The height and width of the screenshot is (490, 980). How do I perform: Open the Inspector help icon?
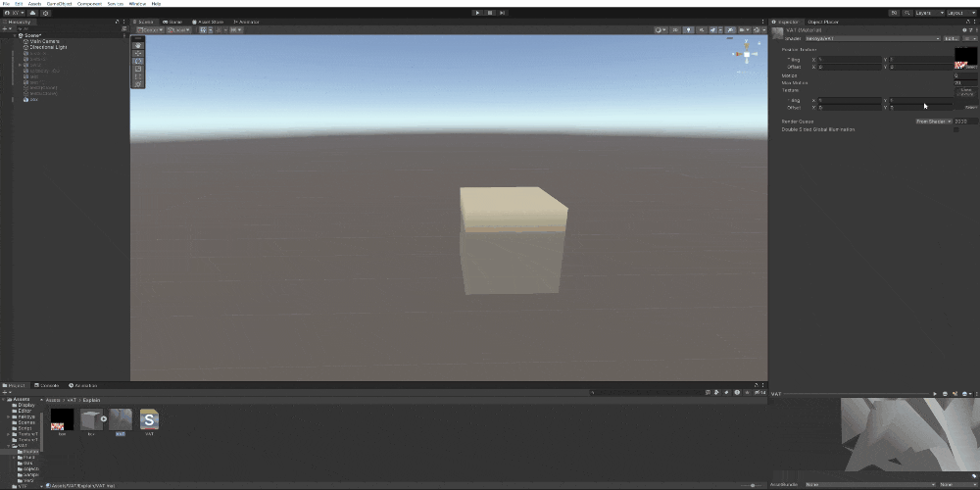click(964, 30)
